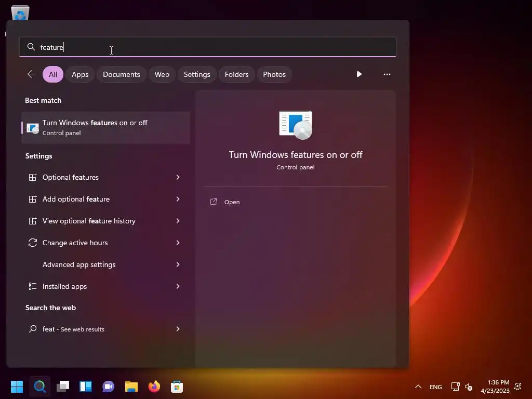Click the back arrow in search panel
Image resolution: width=532 pixels, height=399 pixels.
32,74
